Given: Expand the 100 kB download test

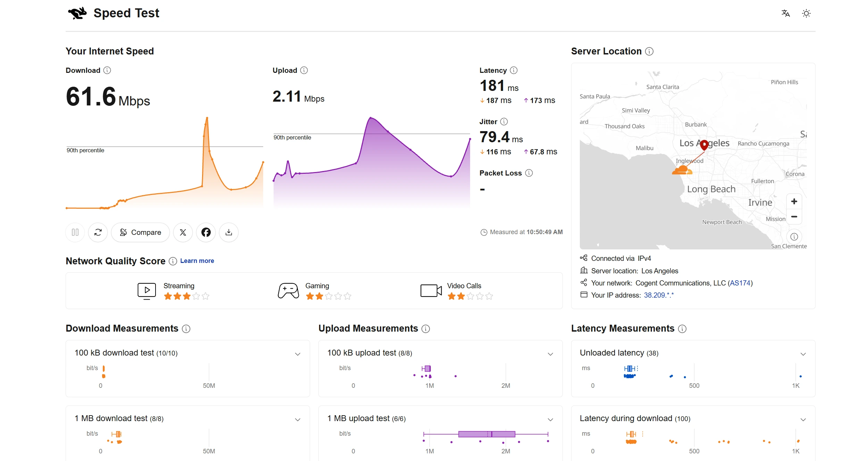Looking at the screenshot, I should 298,354.
